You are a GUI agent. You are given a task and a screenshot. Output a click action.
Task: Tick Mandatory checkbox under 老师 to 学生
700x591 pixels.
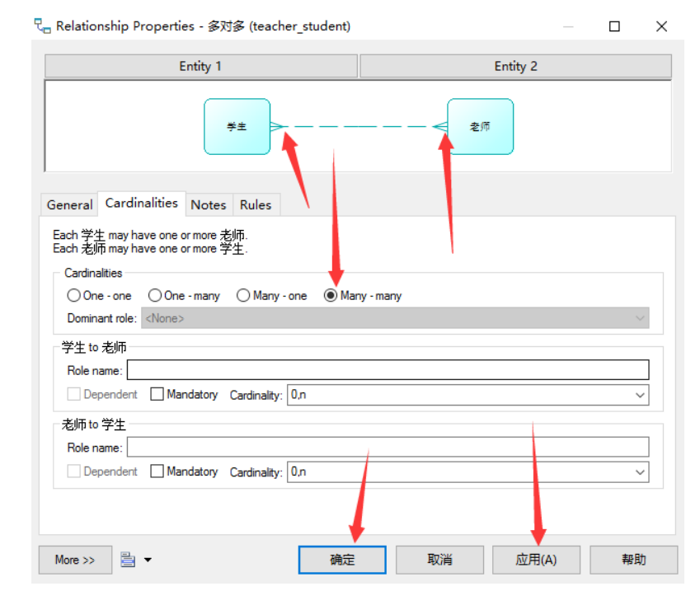[157, 471]
